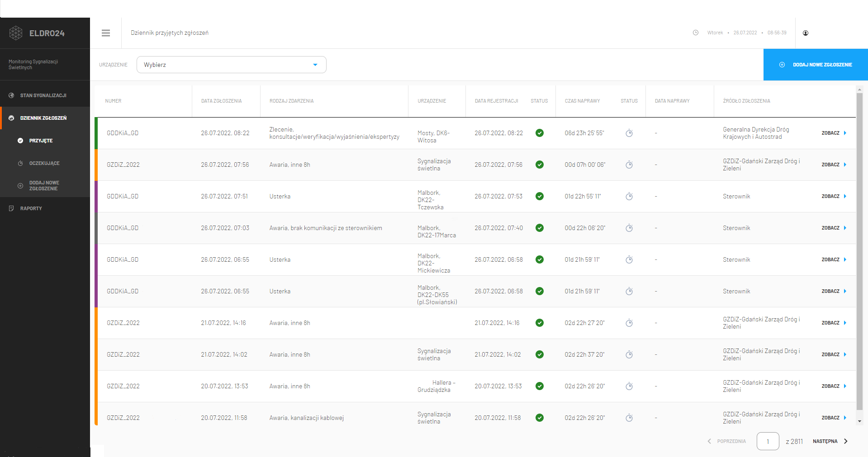Click the Data naprawy column header

pyautogui.click(x=672, y=101)
